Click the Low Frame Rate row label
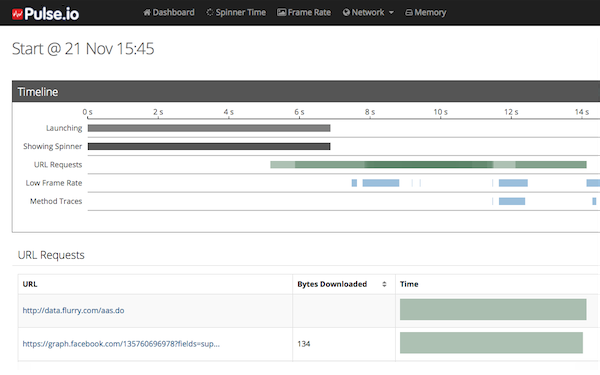Image resolution: width=600 pixels, height=375 pixels. (54, 183)
